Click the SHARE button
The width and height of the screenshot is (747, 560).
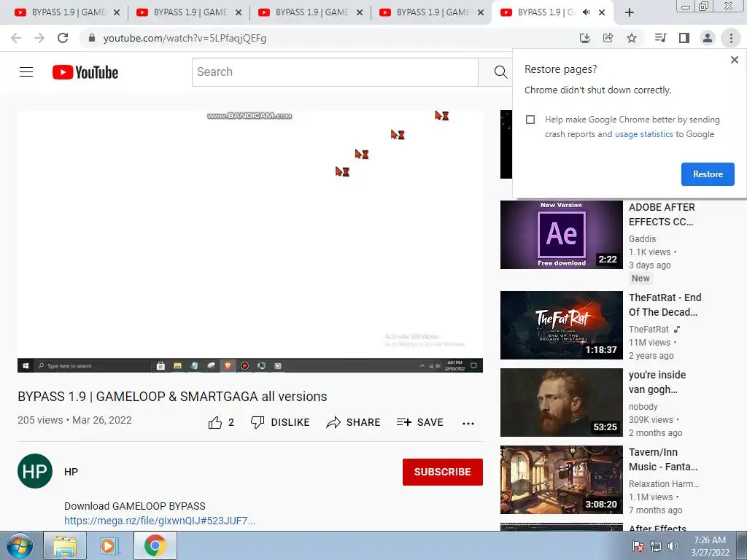click(x=353, y=422)
